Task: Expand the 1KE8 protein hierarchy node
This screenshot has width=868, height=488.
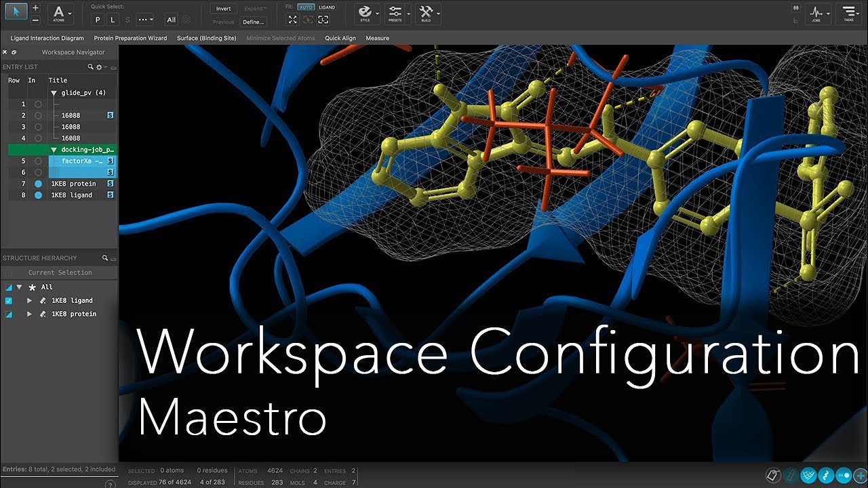Action: 29,314
